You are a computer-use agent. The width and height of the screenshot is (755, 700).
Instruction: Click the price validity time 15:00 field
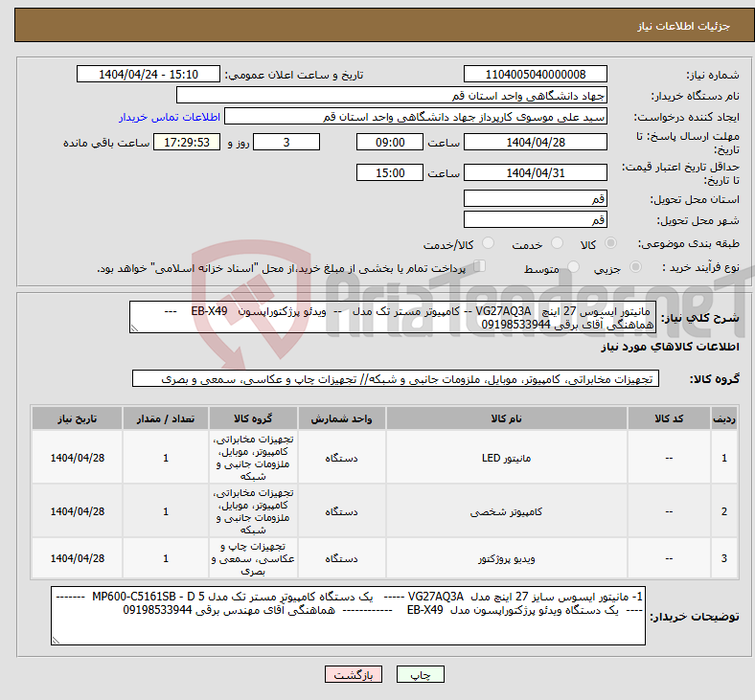(390, 172)
